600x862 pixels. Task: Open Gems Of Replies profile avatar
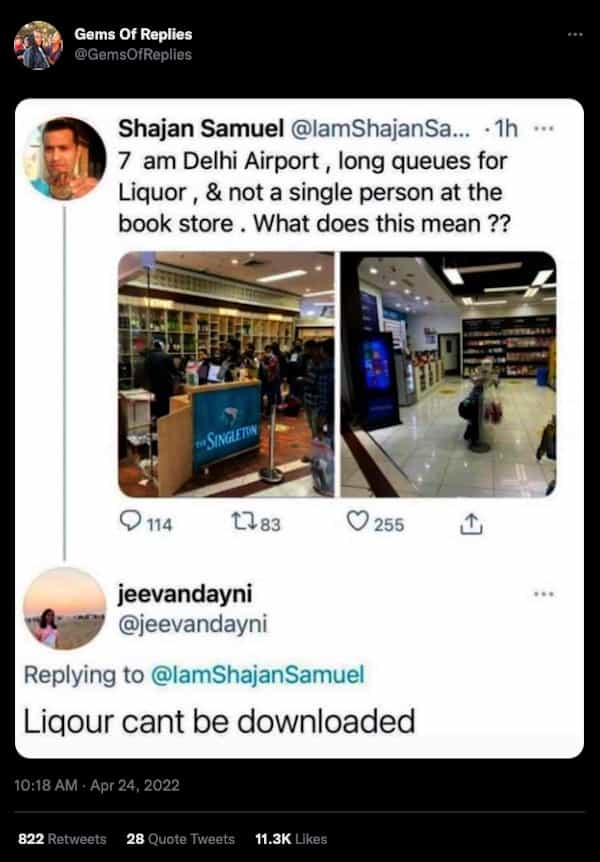(38, 45)
